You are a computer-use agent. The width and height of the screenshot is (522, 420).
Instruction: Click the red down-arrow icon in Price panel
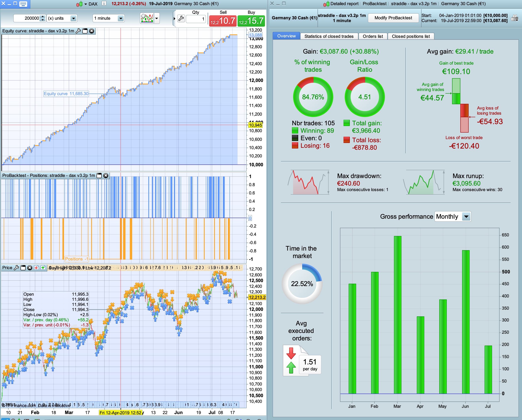tap(36, 268)
